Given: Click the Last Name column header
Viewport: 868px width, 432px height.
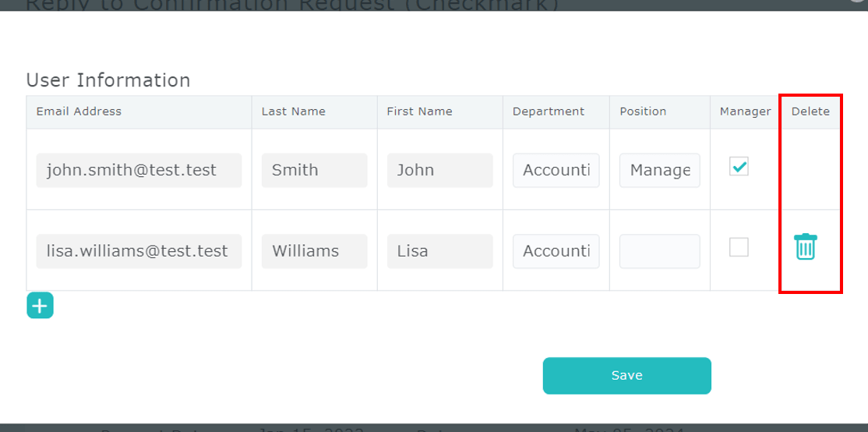Looking at the screenshot, I should click(293, 112).
